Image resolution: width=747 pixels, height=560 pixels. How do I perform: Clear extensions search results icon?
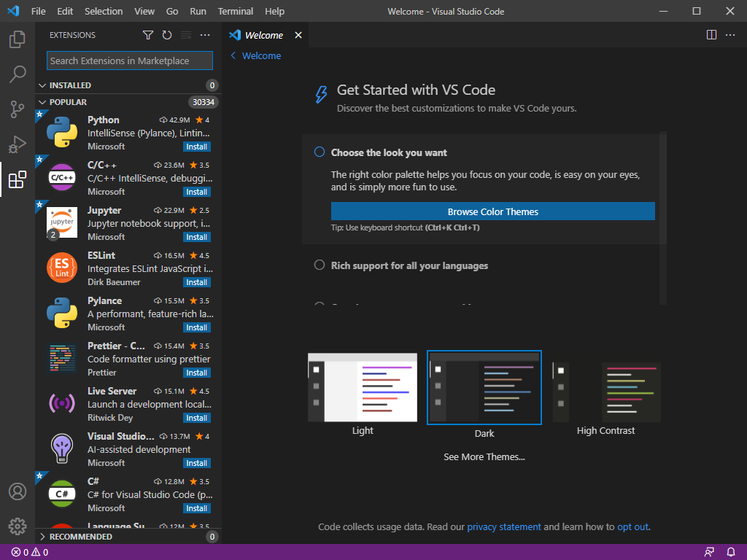(x=186, y=35)
